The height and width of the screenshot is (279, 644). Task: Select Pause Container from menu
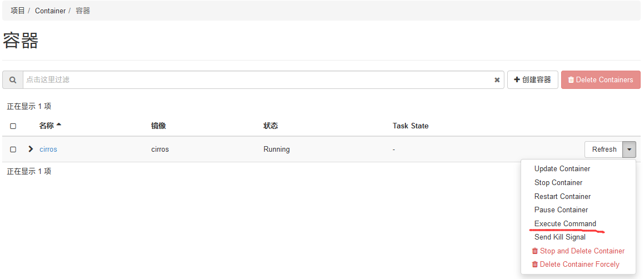[x=561, y=210]
